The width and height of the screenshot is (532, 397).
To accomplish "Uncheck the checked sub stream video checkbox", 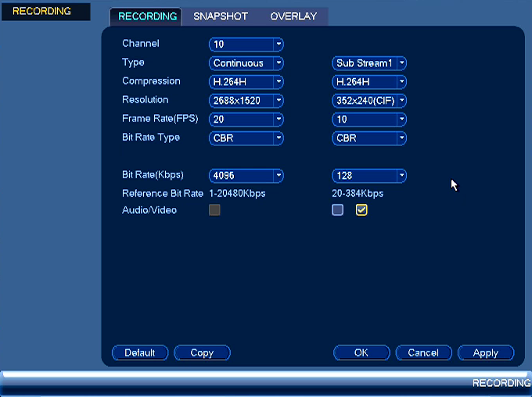I will [x=361, y=210].
